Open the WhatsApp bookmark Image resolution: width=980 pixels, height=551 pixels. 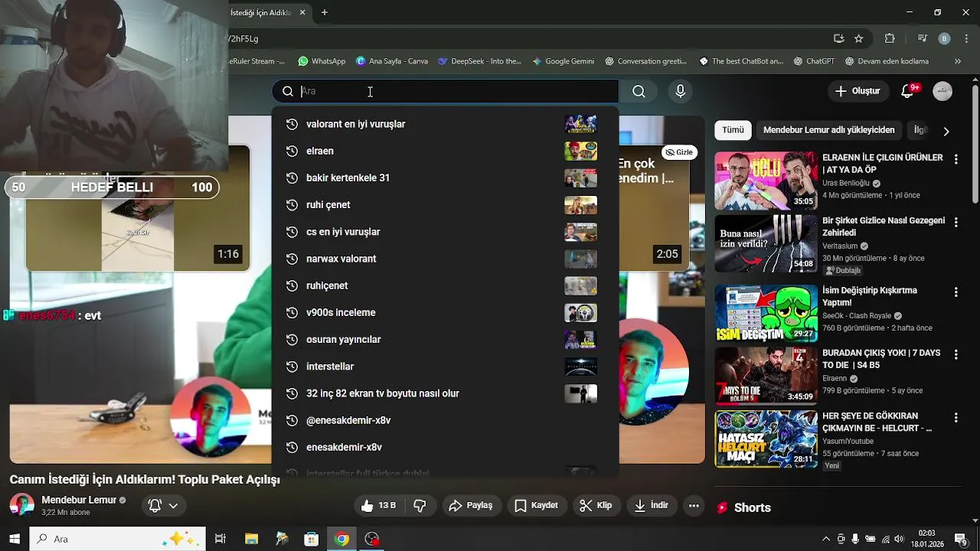(x=322, y=61)
